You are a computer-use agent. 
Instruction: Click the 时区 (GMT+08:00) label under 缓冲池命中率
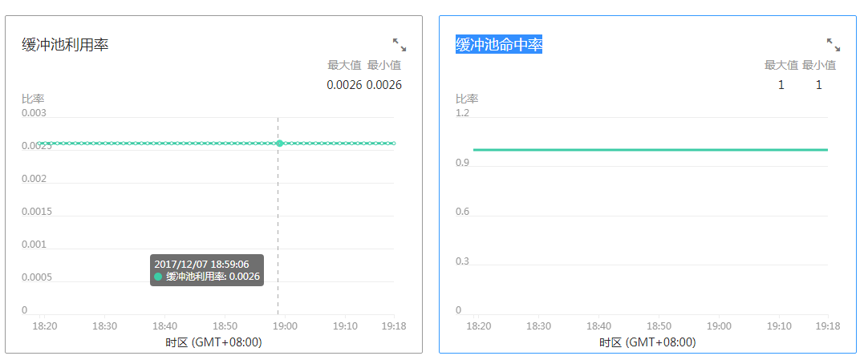[647, 342]
